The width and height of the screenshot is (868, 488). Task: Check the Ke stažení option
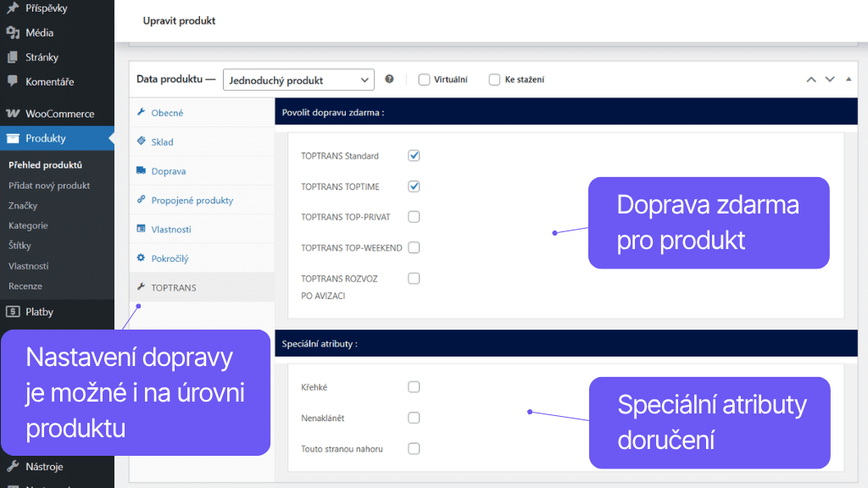494,79
